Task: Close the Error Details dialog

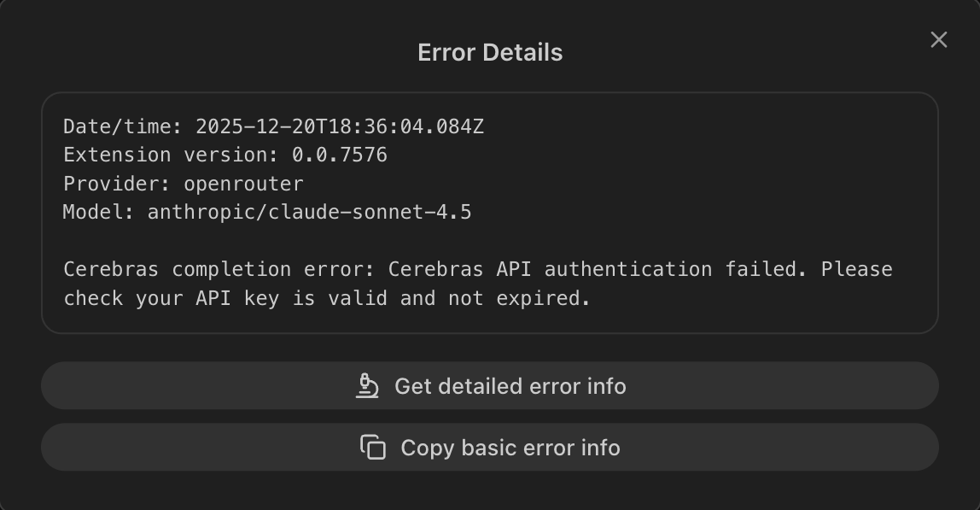Action: 938,40
